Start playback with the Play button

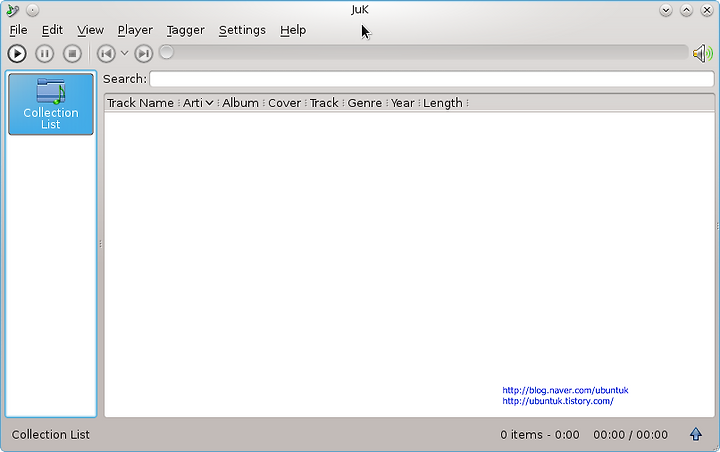point(17,54)
